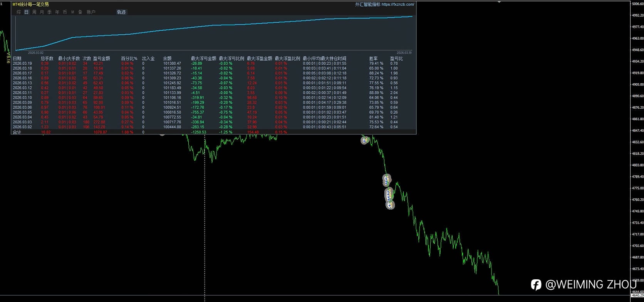Click the -0.75 % floating loss ratio
The image size is (644, 302).
(225, 112)
